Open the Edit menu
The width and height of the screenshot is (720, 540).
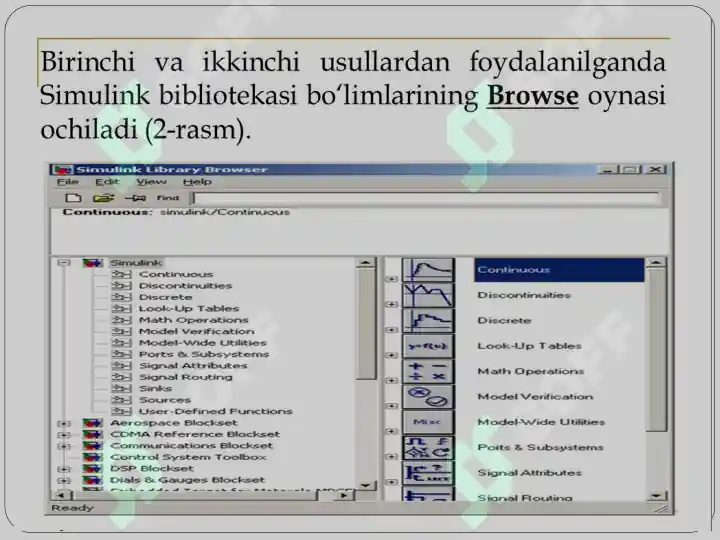coord(107,182)
